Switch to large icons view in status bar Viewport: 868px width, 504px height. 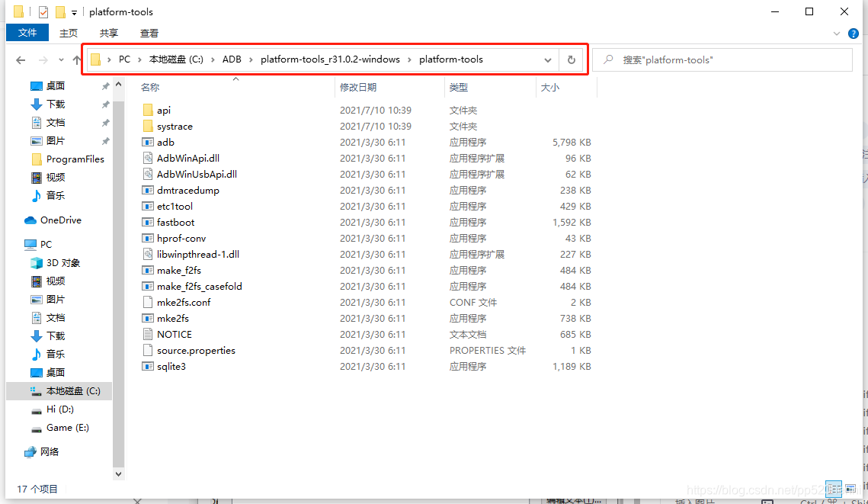click(x=850, y=489)
